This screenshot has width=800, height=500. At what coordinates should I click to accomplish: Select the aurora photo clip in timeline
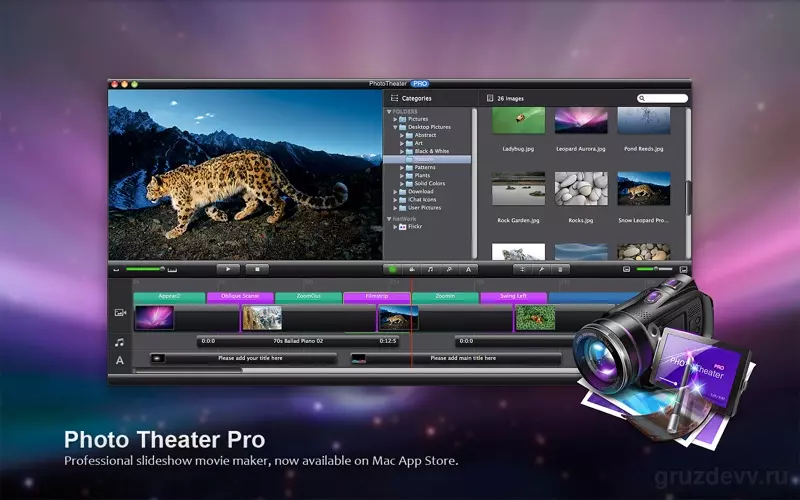coord(155,318)
